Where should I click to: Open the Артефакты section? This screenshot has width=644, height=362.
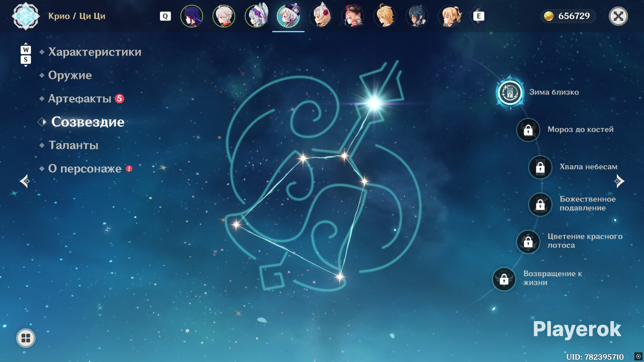pos(80,98)
